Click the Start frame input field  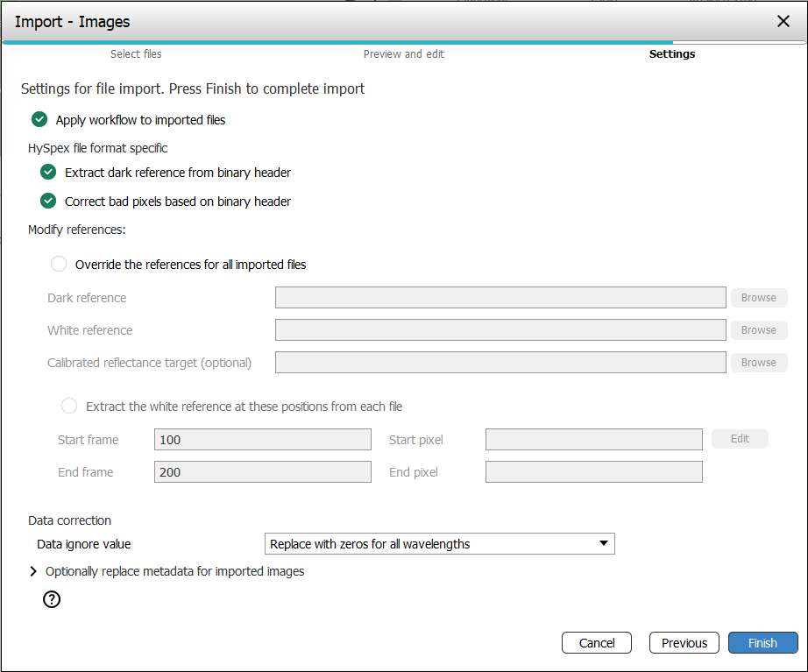pos(262,440)
